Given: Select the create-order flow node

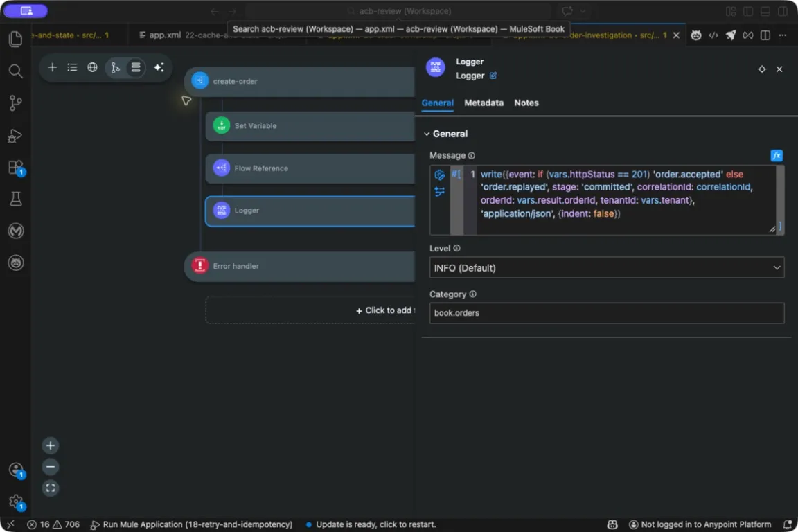Looking at the screenshot, I should tap(300, 81).
